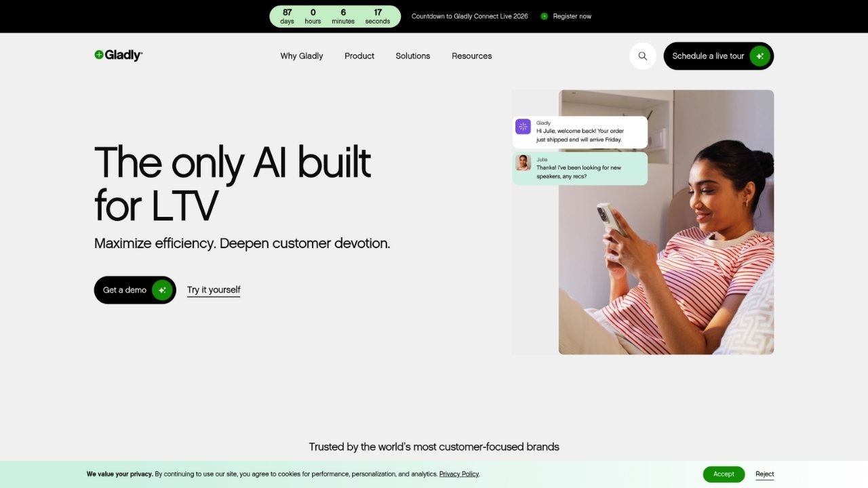
Task: Click the hero photo of woman with phone
Action: click(x=666, y=222)
